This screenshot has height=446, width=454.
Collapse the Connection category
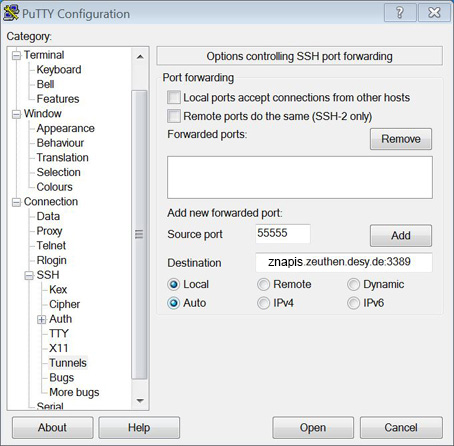tap(16, 202)
